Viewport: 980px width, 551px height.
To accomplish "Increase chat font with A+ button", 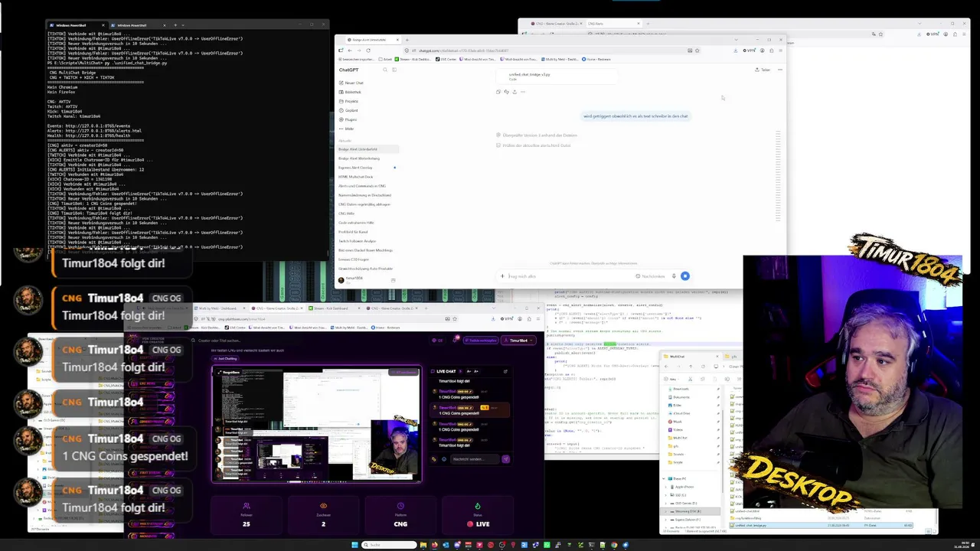I will tap(476, 371).
